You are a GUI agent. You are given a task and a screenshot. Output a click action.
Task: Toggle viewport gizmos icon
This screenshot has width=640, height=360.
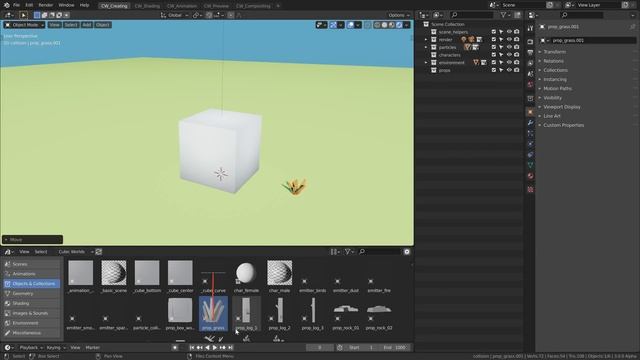[333, 25]
